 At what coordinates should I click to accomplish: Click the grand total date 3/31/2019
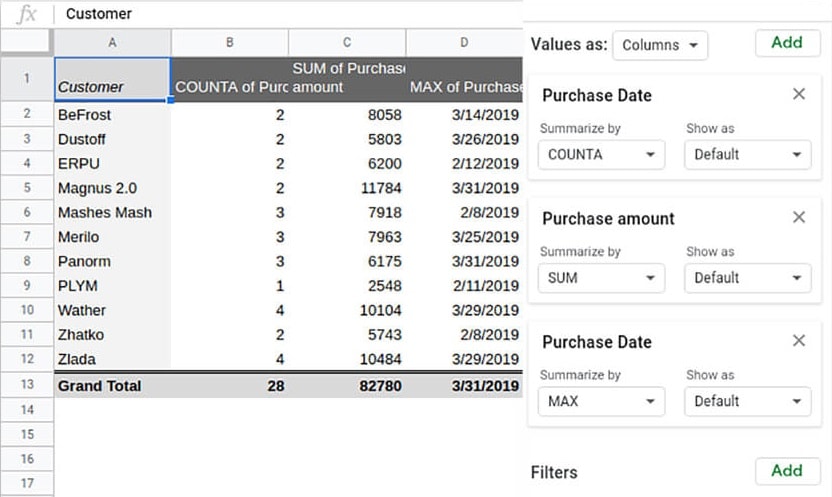[x=464, y=386]
